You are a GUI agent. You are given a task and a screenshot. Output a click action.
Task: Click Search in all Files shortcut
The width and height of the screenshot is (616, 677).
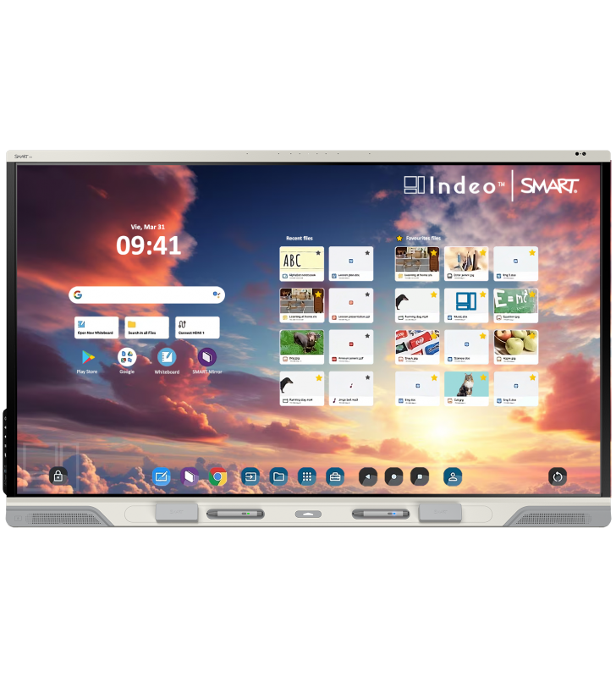[146, 327]
